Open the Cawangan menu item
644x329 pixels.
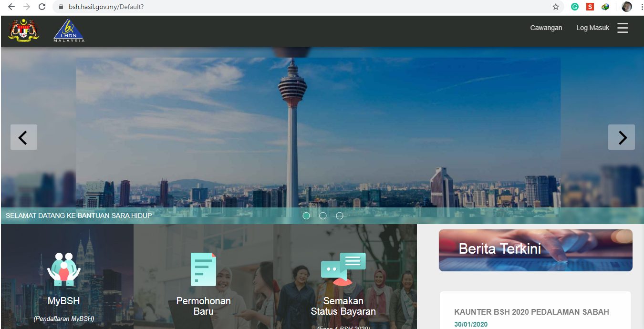point(546,28)
